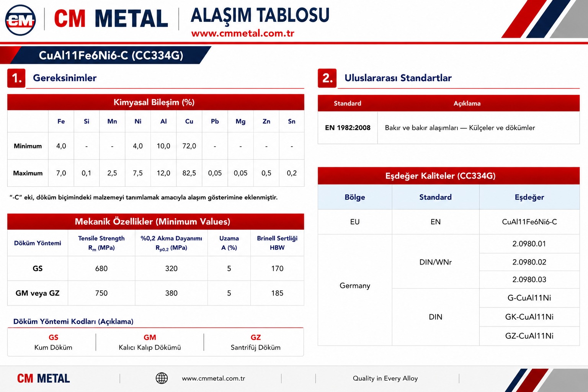This screenshot has width=588, height=392.
Task: Select the Maximum row label
Action: coord(28,173)
